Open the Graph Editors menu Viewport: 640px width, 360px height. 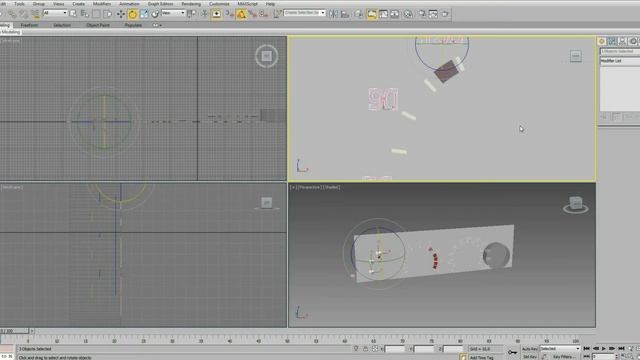click(160, 4)
